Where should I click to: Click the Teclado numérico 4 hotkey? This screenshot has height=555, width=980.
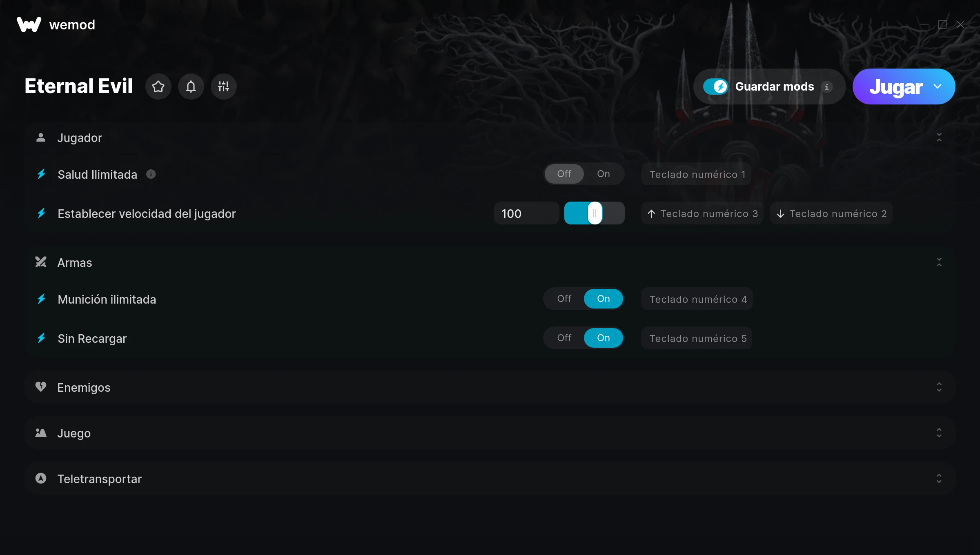(x=697, y=299)
